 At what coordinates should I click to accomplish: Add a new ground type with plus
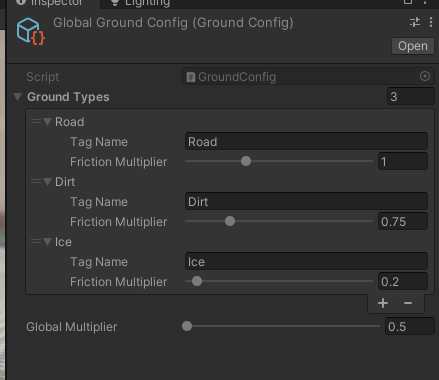383,303
